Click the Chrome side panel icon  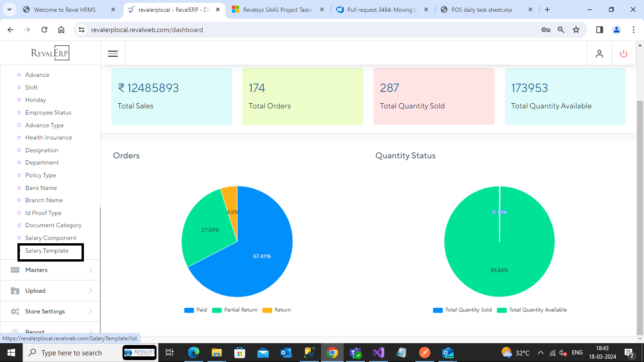click(600, 30)
